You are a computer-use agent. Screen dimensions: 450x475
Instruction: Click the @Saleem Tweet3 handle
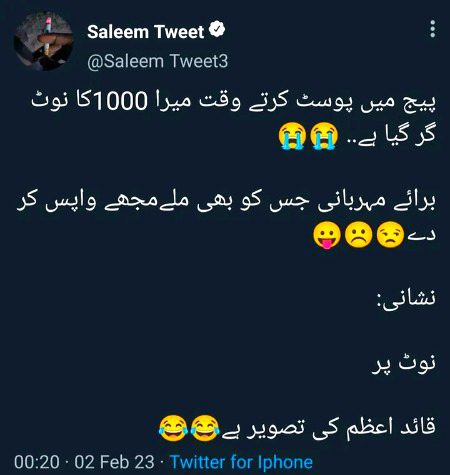158,61
